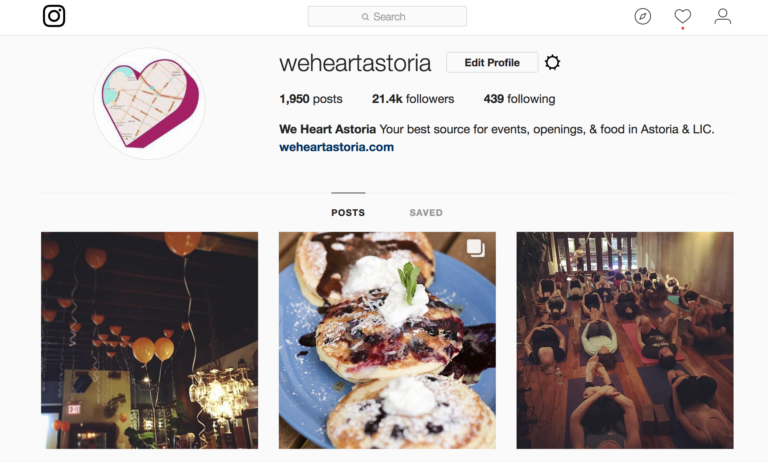This screenshot has width=768, height=463.
Task: Open the heart activity notifications icon
Action: pos(683,16)
